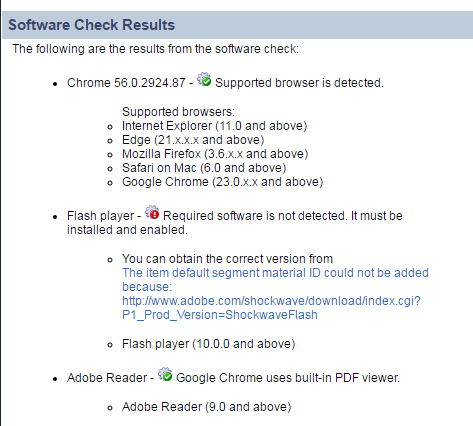Click the red error icon next to Flash player
The image size is (473, 426).
152,213
